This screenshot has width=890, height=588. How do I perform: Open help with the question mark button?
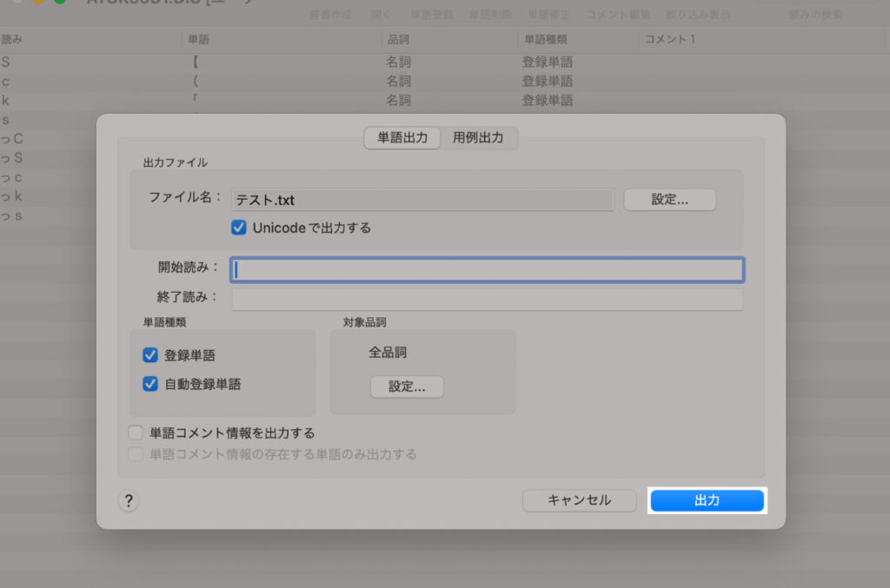point(129,500)
